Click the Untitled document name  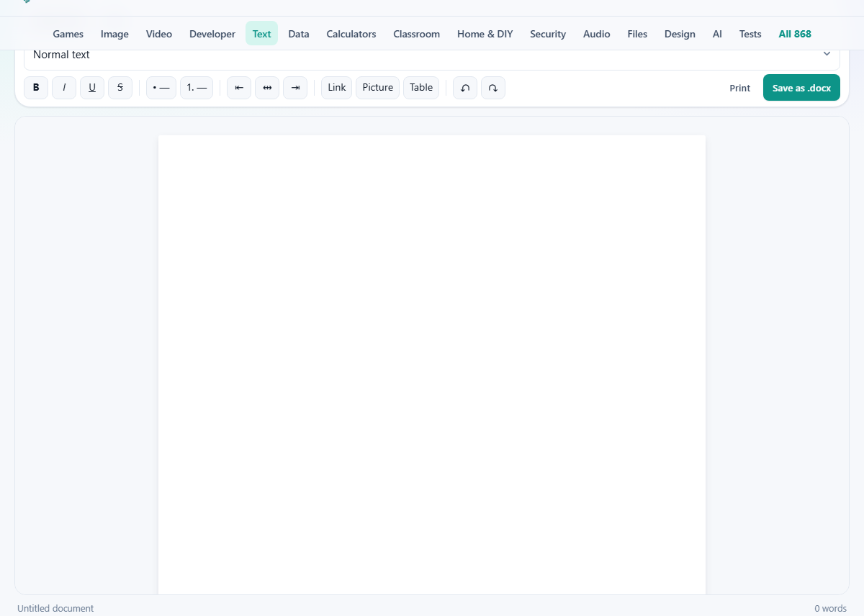(x=55, y=609)
